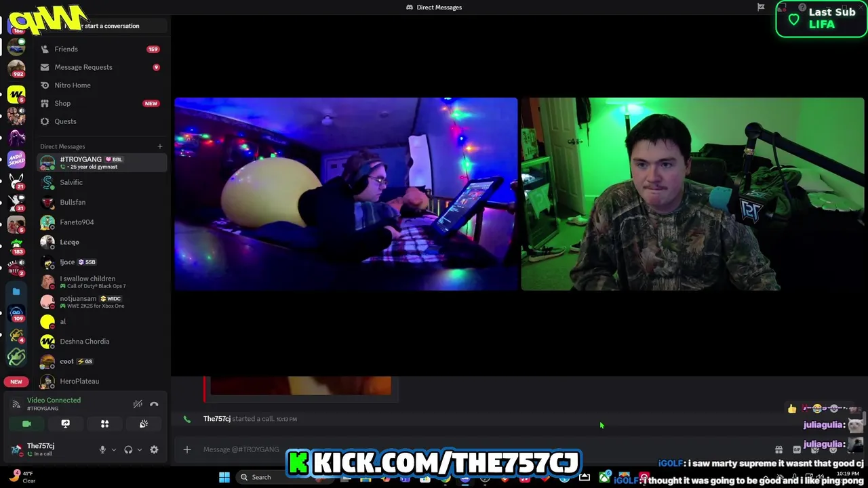Open the server folder icon
868x488 pixels.
pyautogui.click(x=16, y=291)
